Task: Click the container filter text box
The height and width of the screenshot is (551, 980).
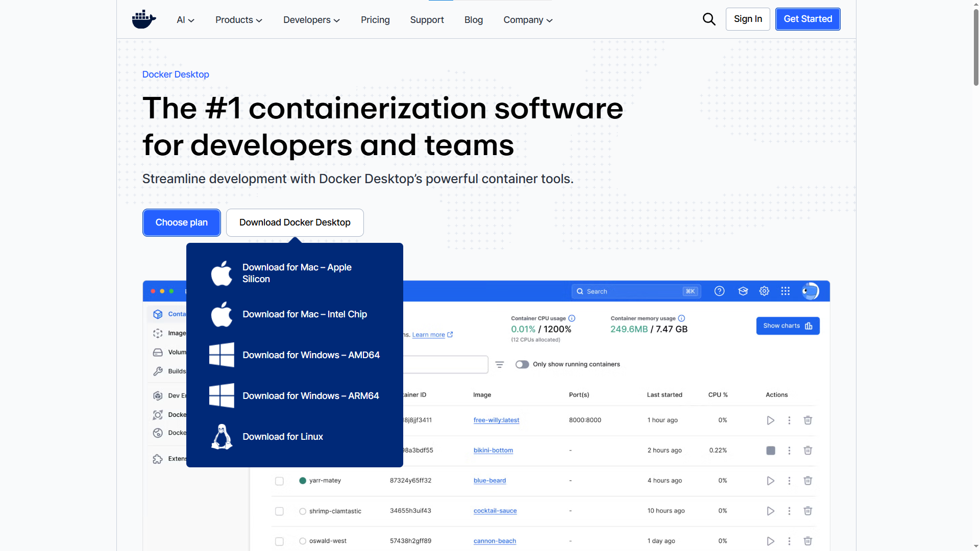Action: pos(445,364)
